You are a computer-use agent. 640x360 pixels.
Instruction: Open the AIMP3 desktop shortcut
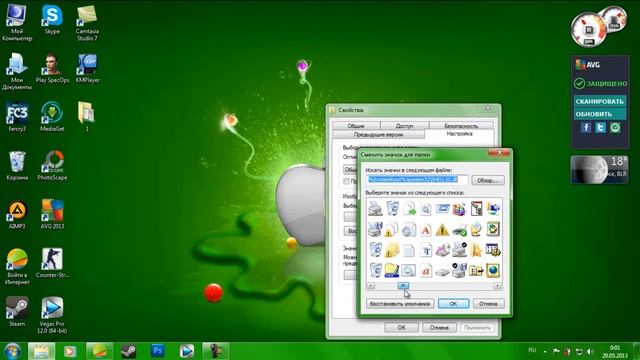pos(17,214)
